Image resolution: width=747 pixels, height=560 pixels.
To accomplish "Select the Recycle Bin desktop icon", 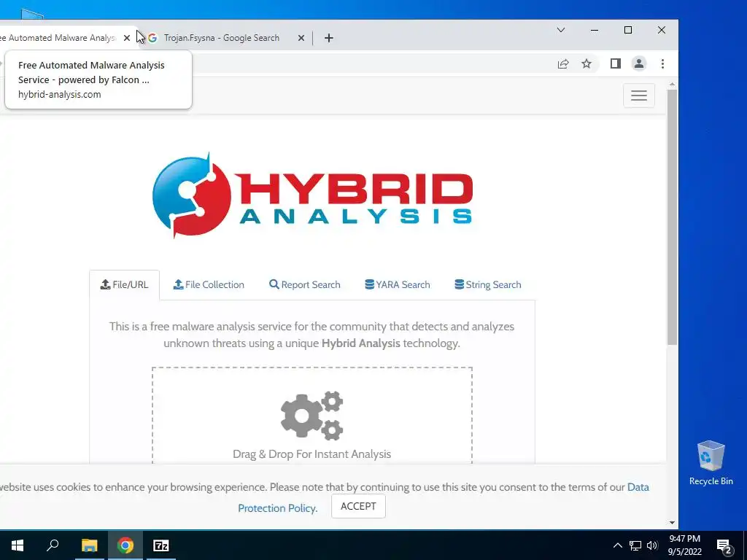I will click(x=711, y=463).
